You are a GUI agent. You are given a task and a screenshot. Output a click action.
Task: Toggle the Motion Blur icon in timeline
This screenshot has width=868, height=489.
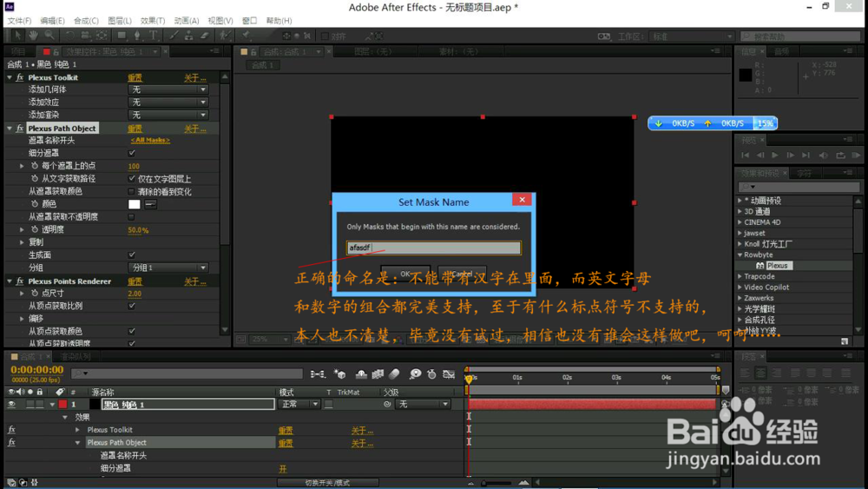point(394,374)
